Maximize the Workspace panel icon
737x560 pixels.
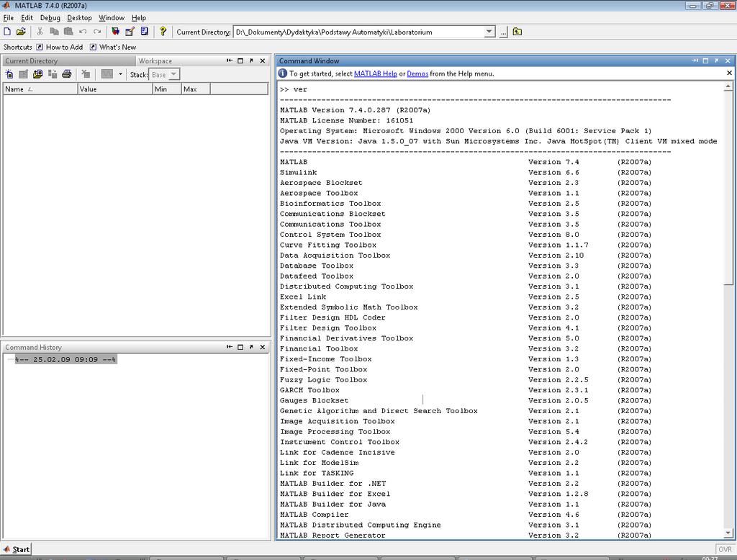[240, 60]
